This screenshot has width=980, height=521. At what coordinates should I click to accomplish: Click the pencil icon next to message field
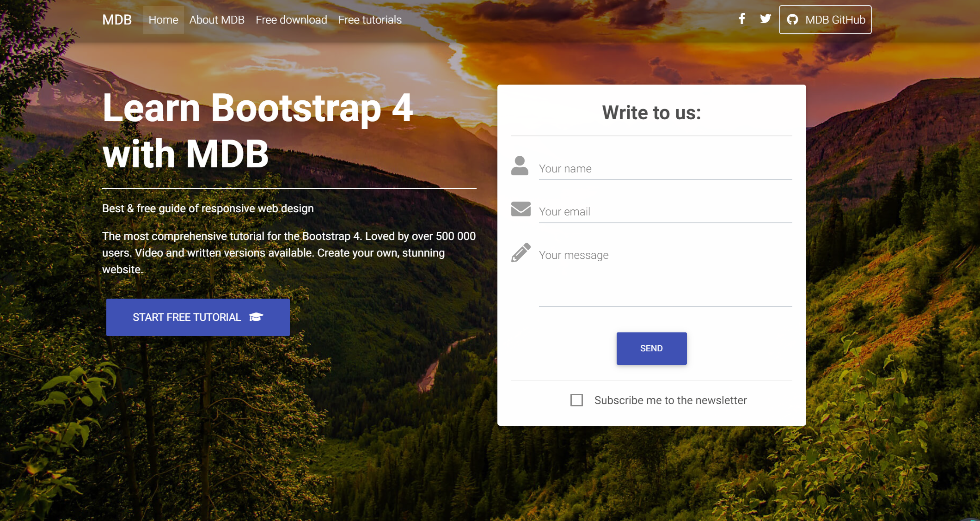click(521, 252)
